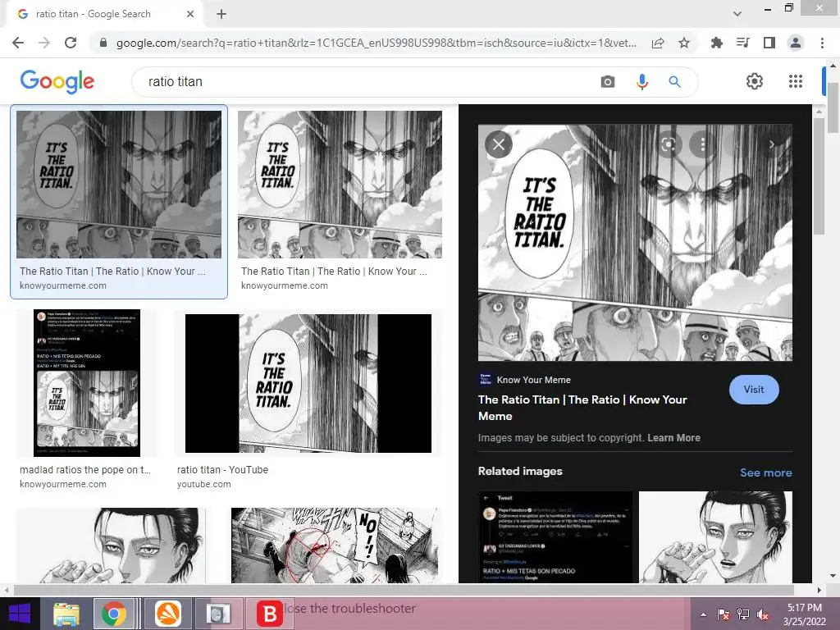
Task: Close the image preview panel
Action: (499, 144)
